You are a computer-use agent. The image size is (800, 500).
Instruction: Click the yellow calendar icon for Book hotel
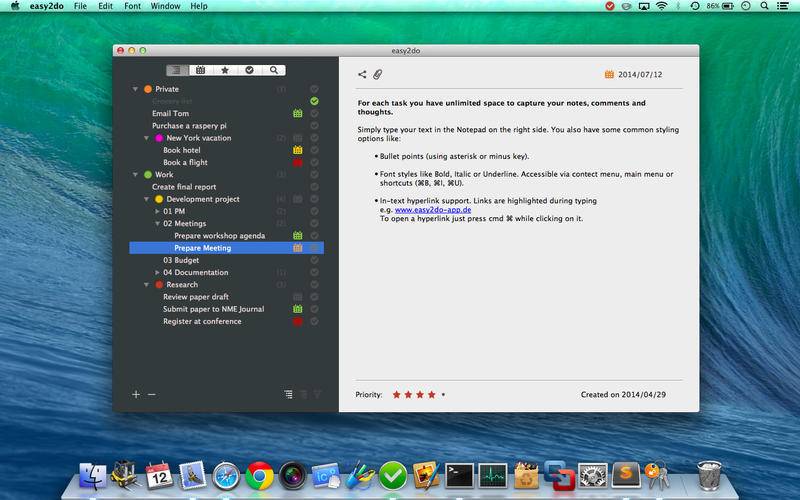coord(298,150)
